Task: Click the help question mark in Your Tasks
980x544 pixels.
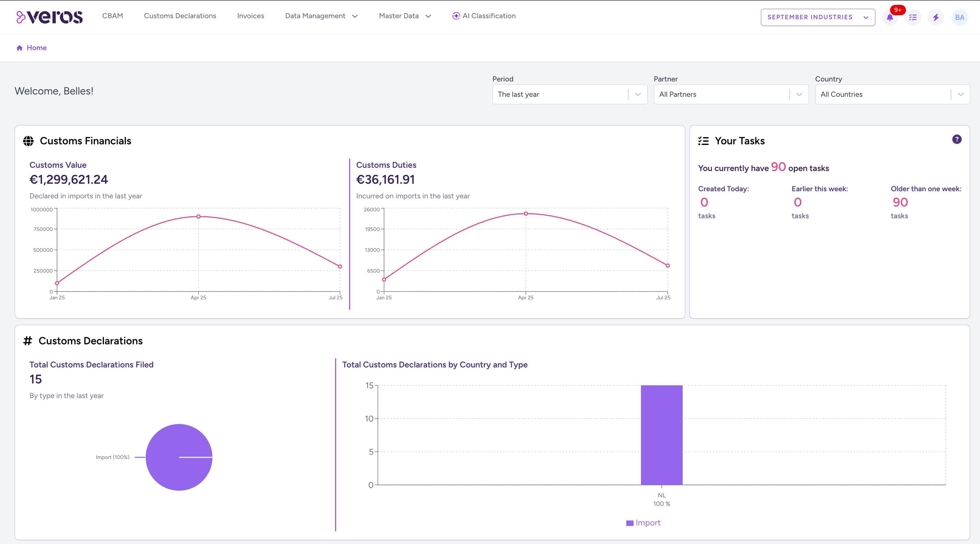Action: 957,139
